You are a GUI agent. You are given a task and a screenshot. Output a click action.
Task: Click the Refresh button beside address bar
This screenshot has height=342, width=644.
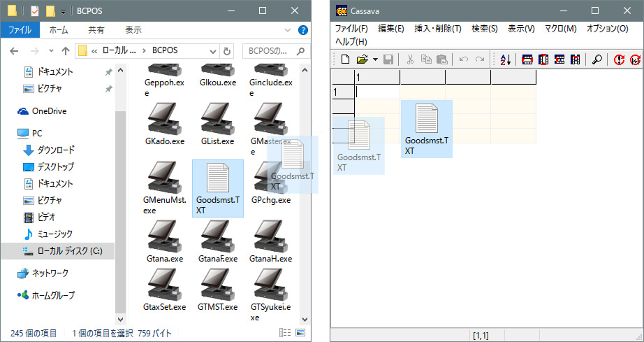coord(226,50)
